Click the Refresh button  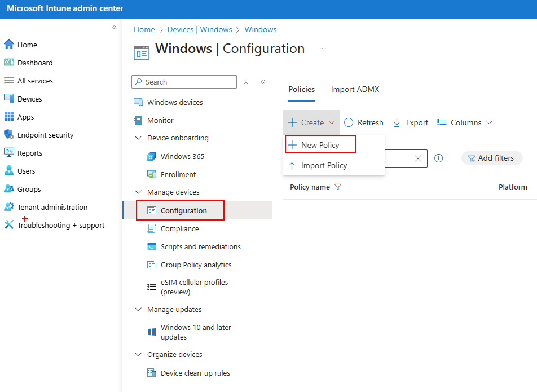364,122
